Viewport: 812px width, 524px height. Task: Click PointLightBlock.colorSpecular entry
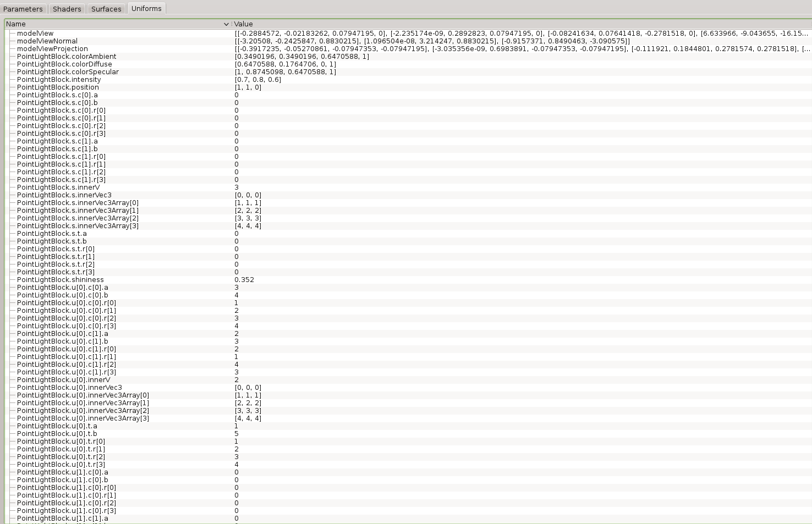coord(408,72)
